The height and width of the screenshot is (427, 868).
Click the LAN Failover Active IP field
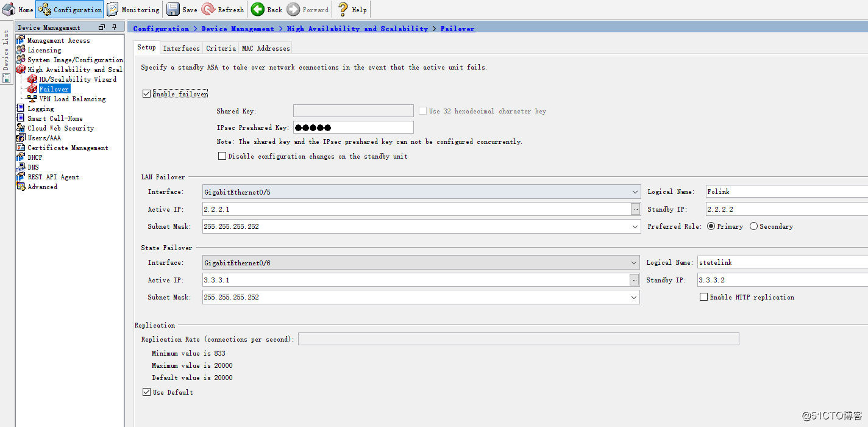[416, 209]
